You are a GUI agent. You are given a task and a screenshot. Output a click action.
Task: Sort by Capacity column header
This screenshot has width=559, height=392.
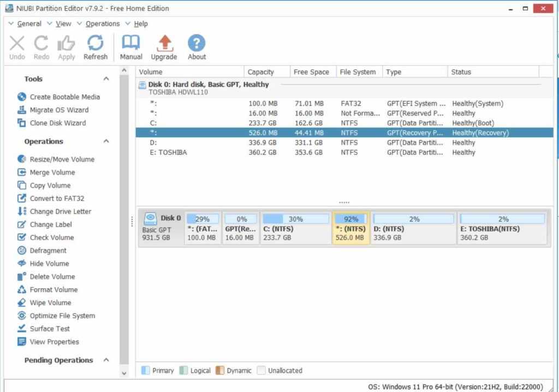(267, 72)
